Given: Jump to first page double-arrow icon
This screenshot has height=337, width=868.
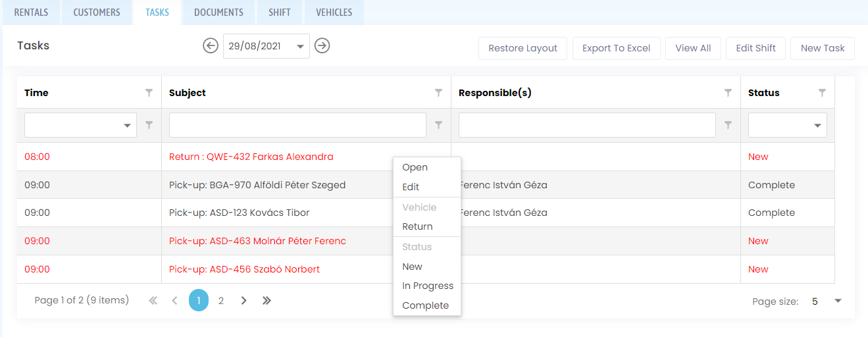Looking at the screenshot, I should tap(153, 301).
